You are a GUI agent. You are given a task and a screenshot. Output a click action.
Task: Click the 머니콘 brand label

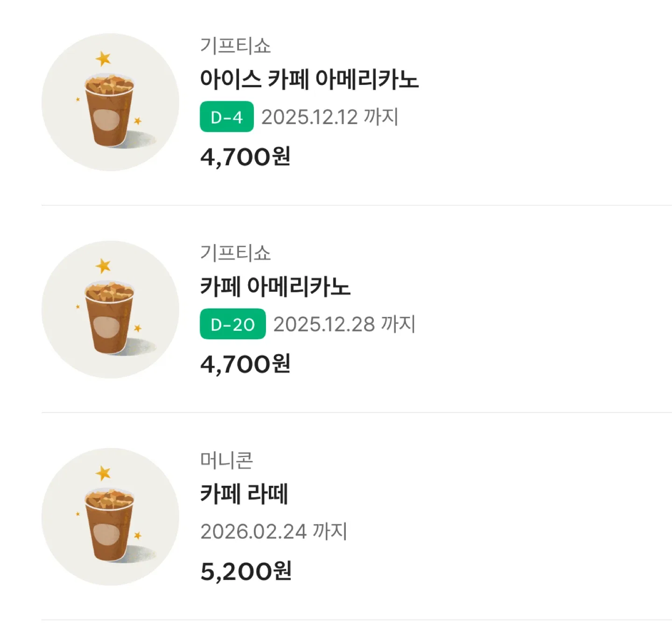click(x=227, y=460)
